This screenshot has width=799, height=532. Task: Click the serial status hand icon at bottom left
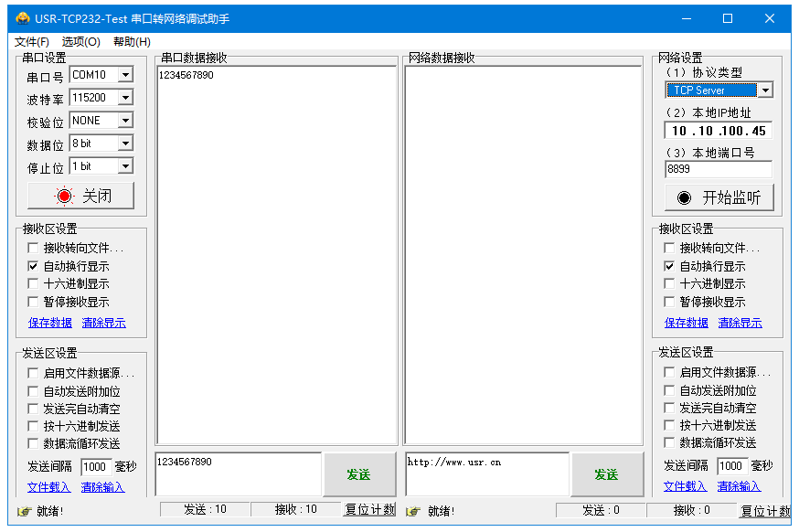click(x=25, y=511)
